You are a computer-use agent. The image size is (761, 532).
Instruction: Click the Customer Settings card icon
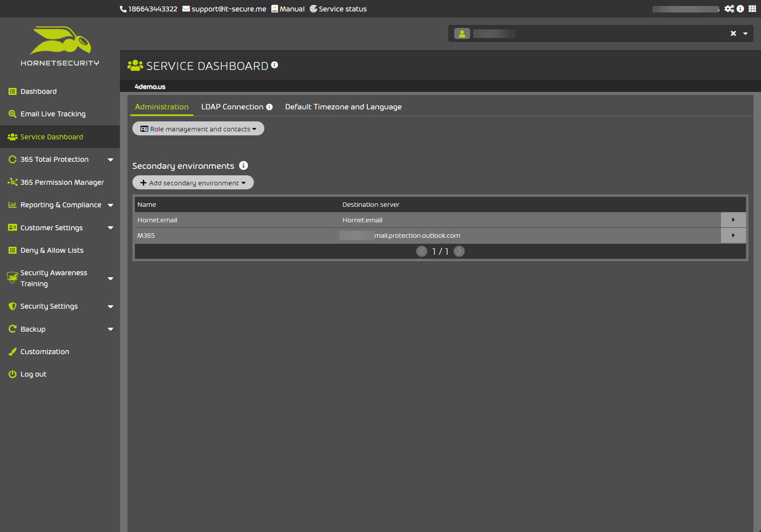12,228
